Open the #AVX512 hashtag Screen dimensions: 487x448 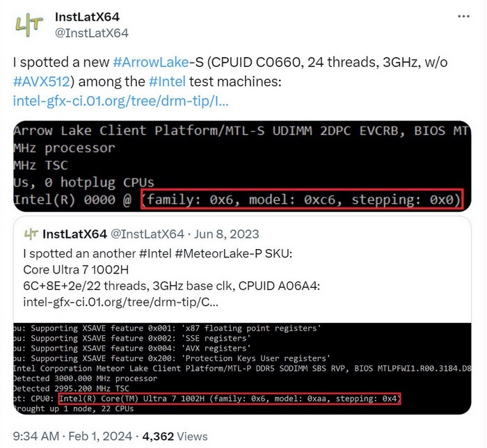point(42,81)
